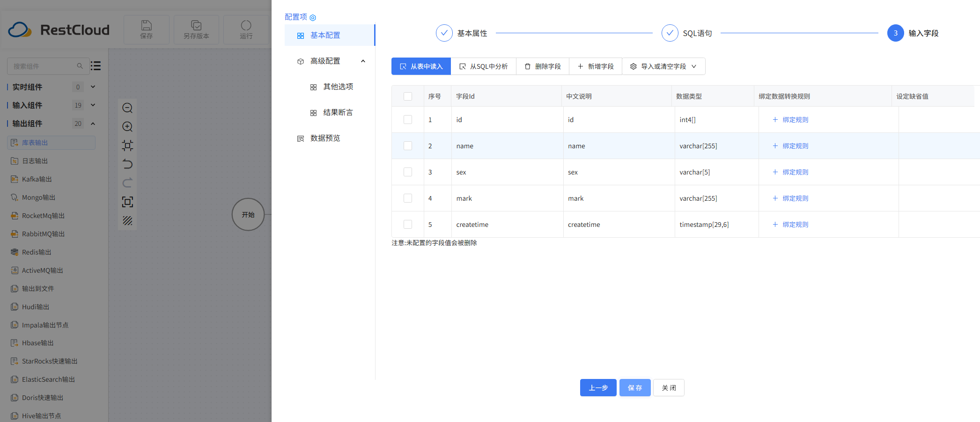Click the 上一步 button
This screenshot has height=422, width=980.
[598, 387]
